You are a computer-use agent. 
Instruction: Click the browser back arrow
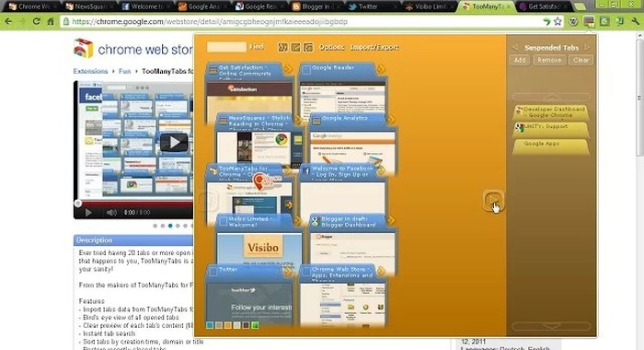(x=8, y=21)
